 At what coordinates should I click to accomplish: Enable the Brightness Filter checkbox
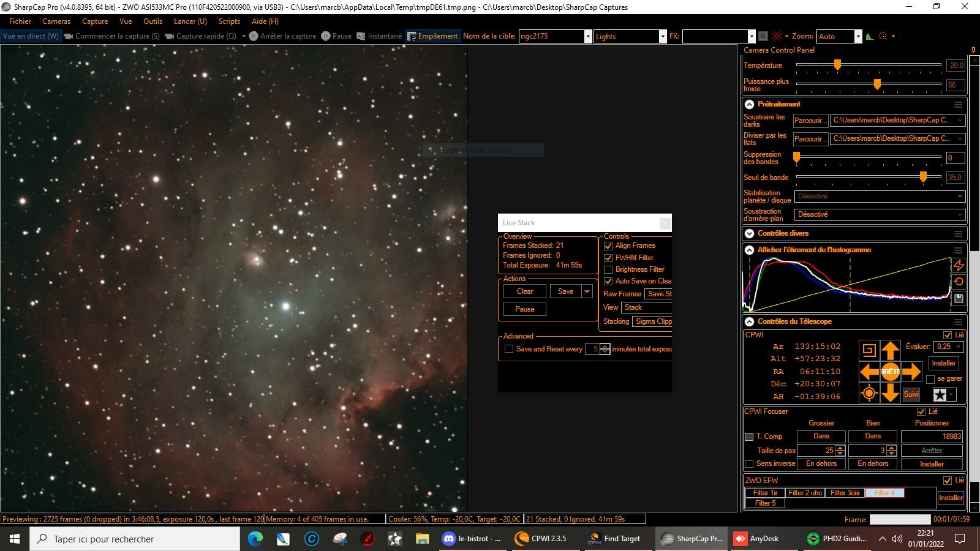click(x=608, y=270)
